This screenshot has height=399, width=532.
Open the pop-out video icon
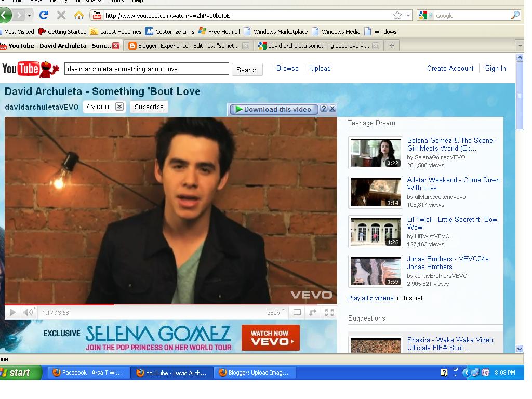pyautogui.click(x=312, y=312)
